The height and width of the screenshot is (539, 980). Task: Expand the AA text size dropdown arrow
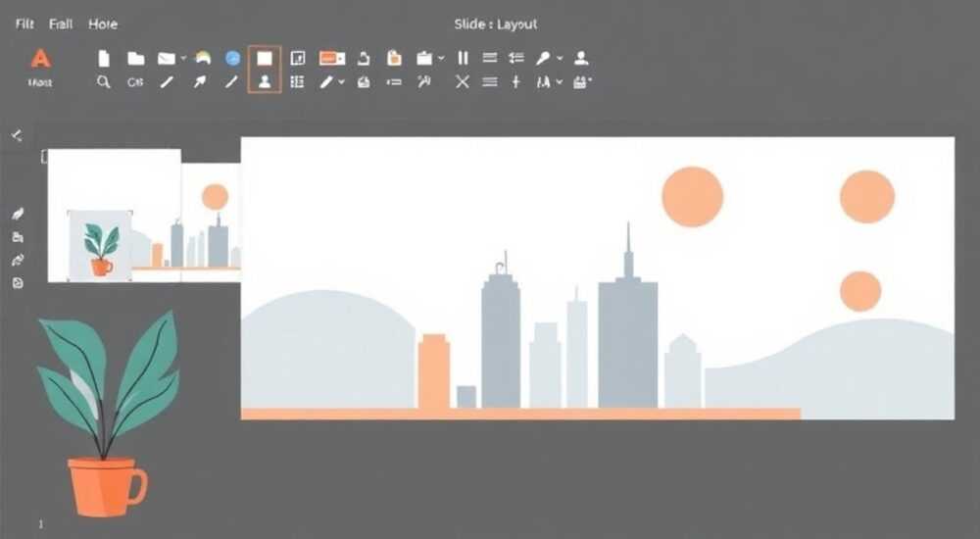(x=560, y=82)
